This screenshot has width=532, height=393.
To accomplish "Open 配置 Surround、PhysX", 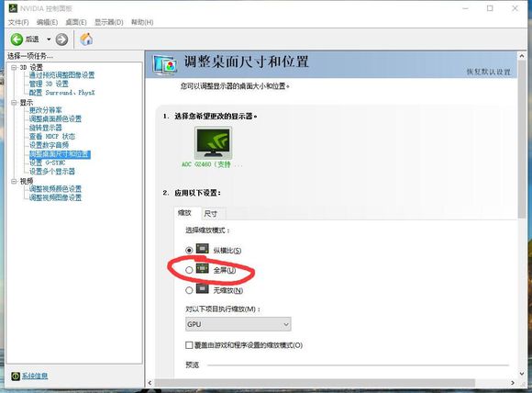I will point(61,93).
